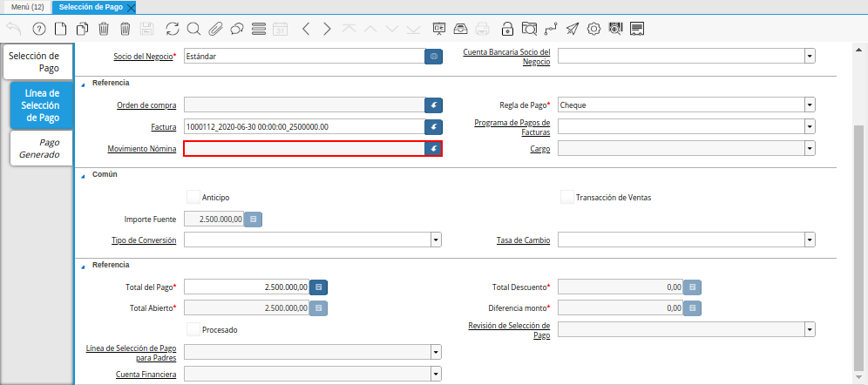The height and width of the screenshot is (385, 868).
Task: Toggle the Transacción de Ventas checkbox
Action: point(567,197)
